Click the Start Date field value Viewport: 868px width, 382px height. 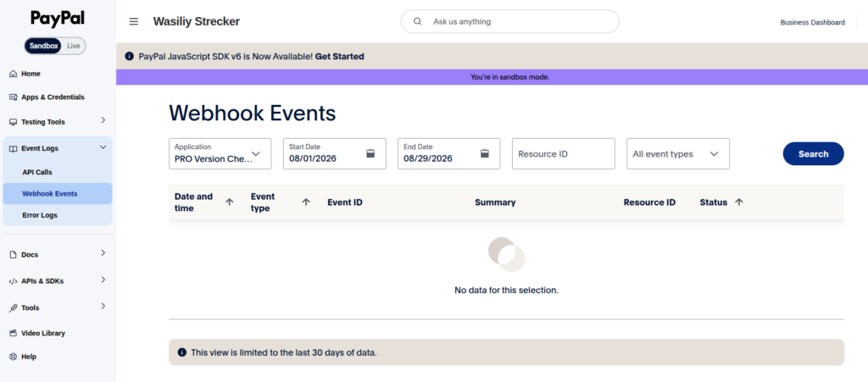tap(313, 158)
